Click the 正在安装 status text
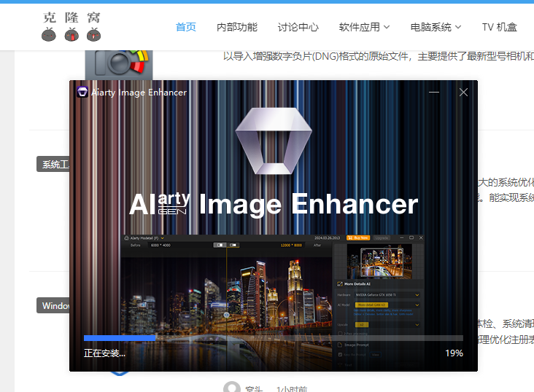Viewport: 534px width, 392px height. [104, 353]
